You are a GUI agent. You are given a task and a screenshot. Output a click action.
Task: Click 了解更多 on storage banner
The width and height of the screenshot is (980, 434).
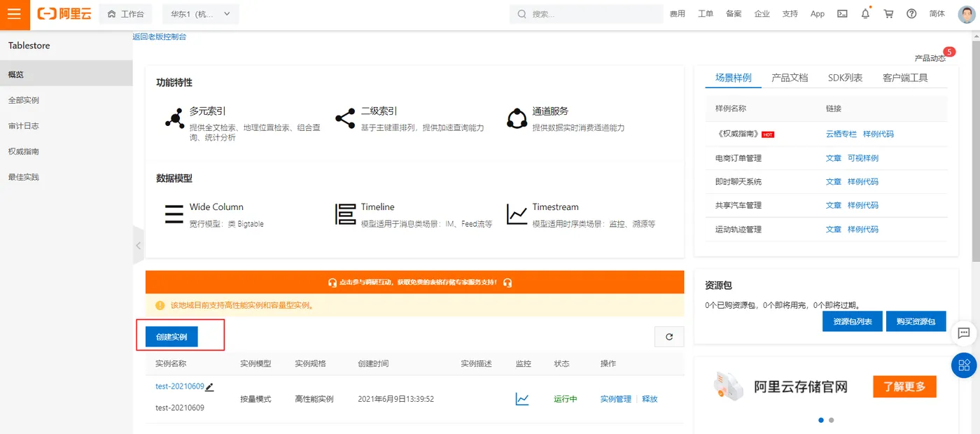point(904,386)
